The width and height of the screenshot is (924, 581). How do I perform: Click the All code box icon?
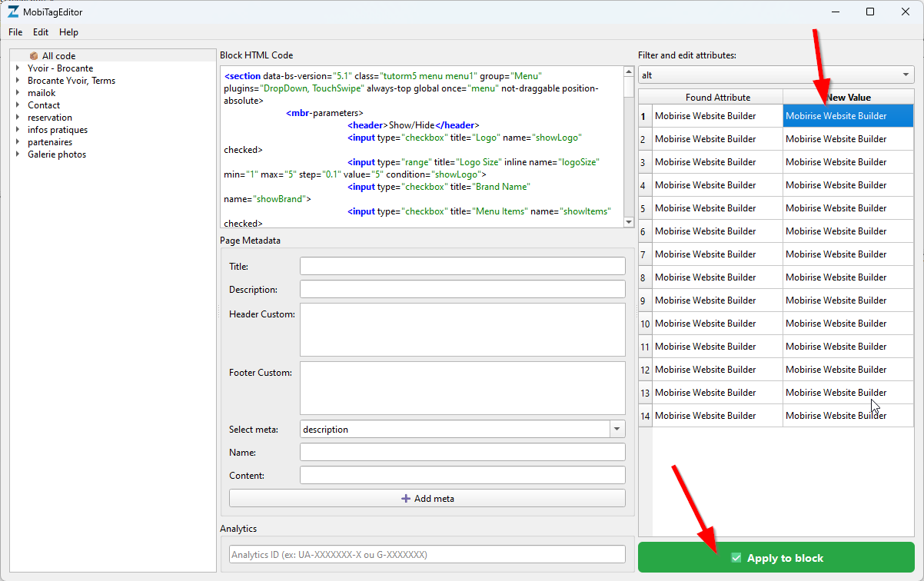pyautogui.click(x=34, y=56)
